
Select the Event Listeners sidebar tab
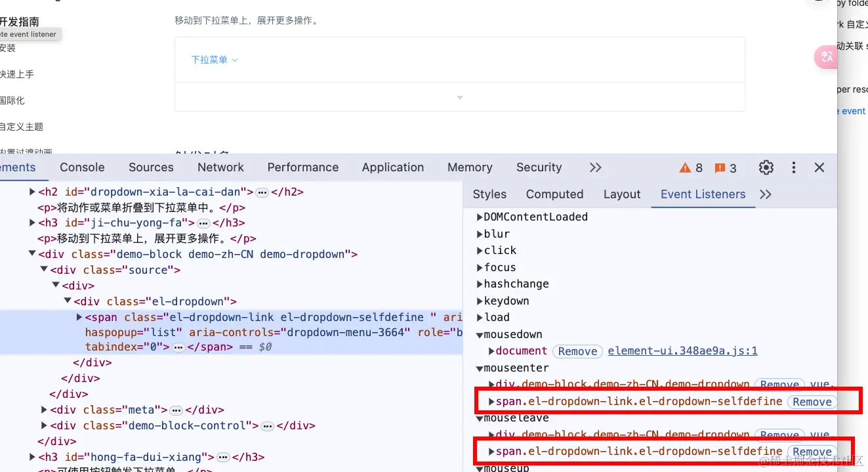pos(703,194)
